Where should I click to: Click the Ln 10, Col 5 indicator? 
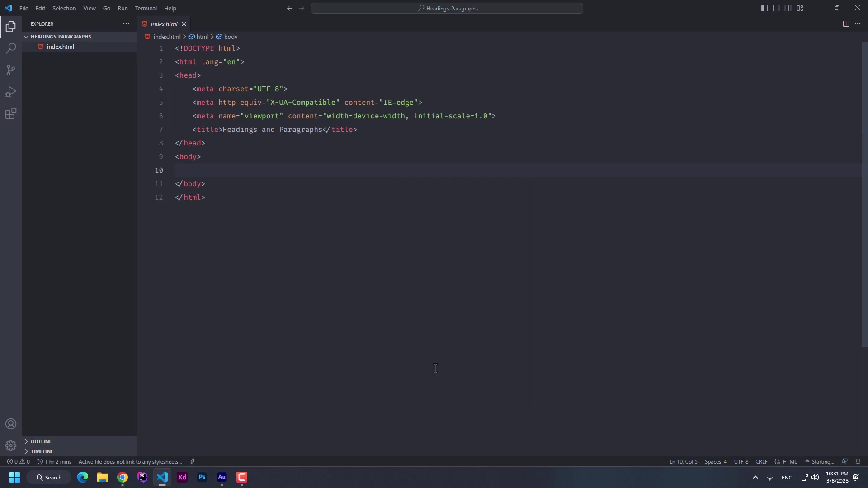[683, 461]
